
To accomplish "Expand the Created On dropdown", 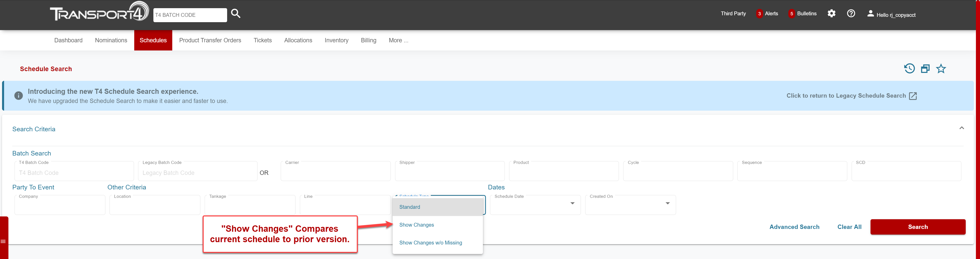I will [667, 203].
